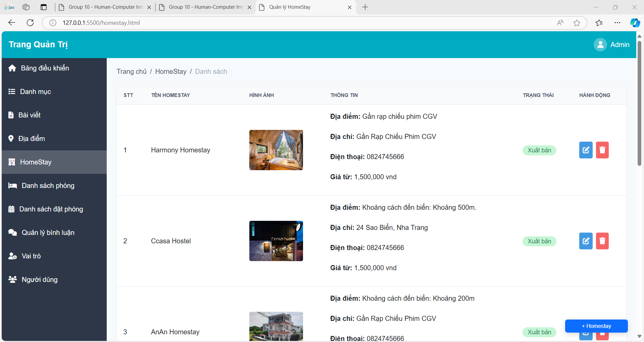Open the Danh sách phòng menu item

pyautogui.click(x=54, y=186)
